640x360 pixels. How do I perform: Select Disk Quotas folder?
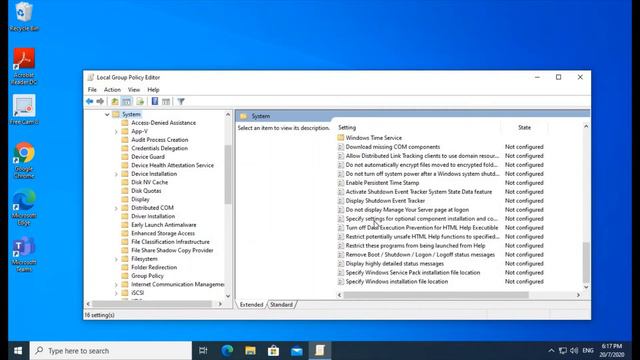click(146, 191)
